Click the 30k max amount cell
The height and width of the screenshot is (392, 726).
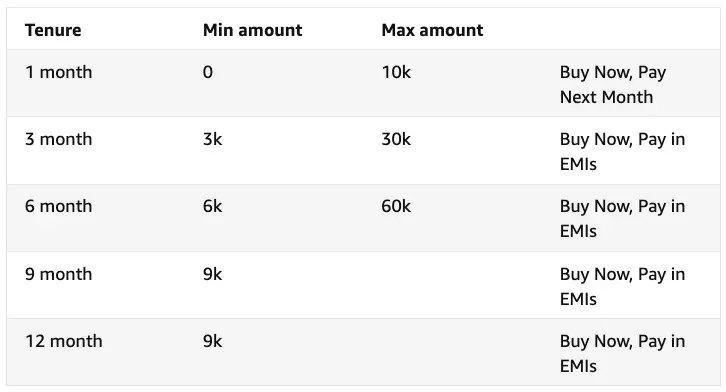pos(396,139)
